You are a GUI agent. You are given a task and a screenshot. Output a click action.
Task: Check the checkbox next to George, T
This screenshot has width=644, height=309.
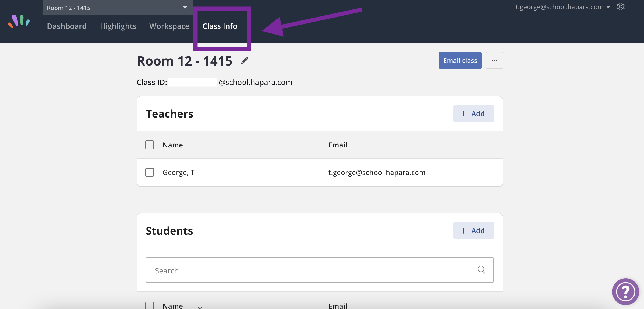(149, 172)
